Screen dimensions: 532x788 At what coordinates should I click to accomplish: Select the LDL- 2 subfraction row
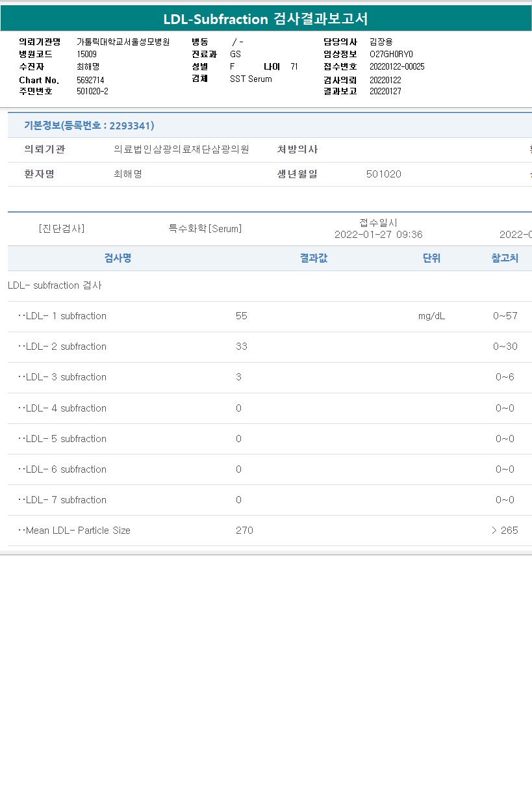coord(270,347)
